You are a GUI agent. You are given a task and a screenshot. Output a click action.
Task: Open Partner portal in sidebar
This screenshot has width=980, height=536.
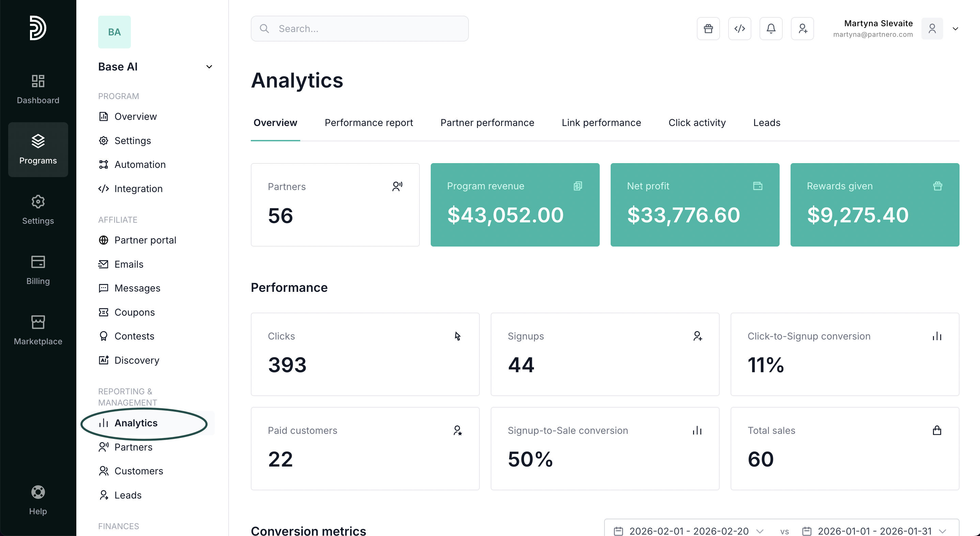coord(145,240)
